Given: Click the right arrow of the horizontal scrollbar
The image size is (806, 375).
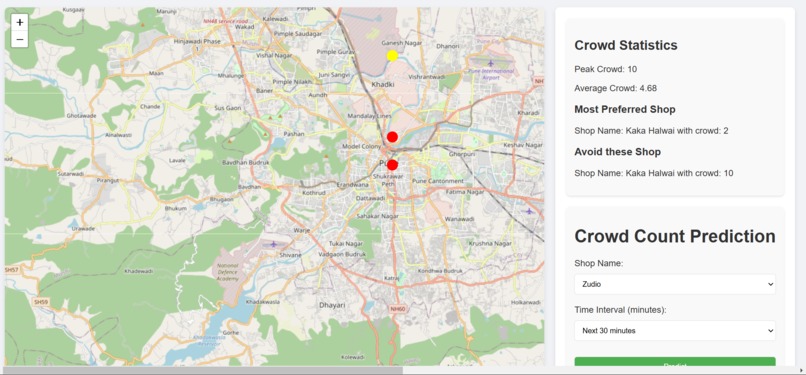Looking at the screenshot, I should (x=801, y=370).
